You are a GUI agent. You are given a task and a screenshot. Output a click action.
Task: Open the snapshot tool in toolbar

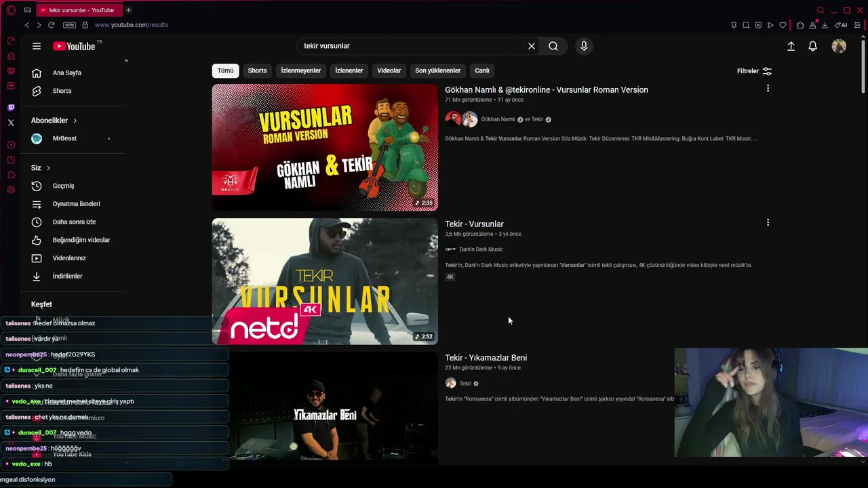pos(746,25)
